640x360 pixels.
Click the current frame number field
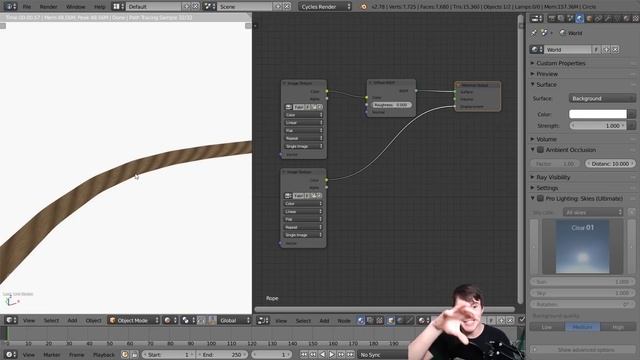(272, 355)
